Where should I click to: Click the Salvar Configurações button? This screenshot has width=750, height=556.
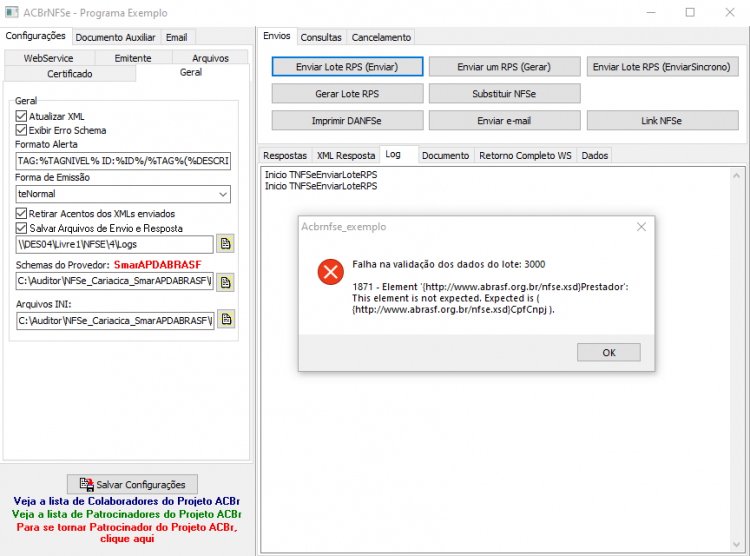pos(132,484)
